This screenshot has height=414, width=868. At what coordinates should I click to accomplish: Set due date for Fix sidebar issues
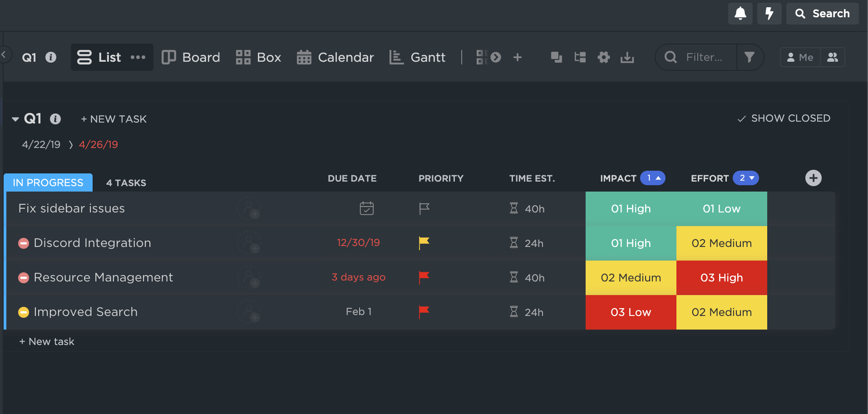366,208
